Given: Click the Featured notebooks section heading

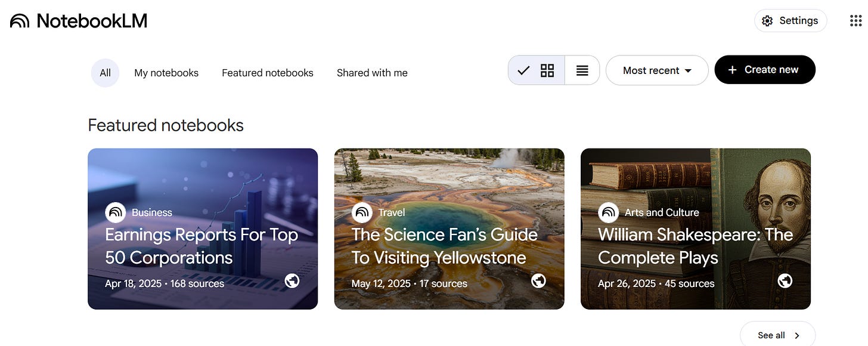Looking at the screenshot, I should point(166,125).
